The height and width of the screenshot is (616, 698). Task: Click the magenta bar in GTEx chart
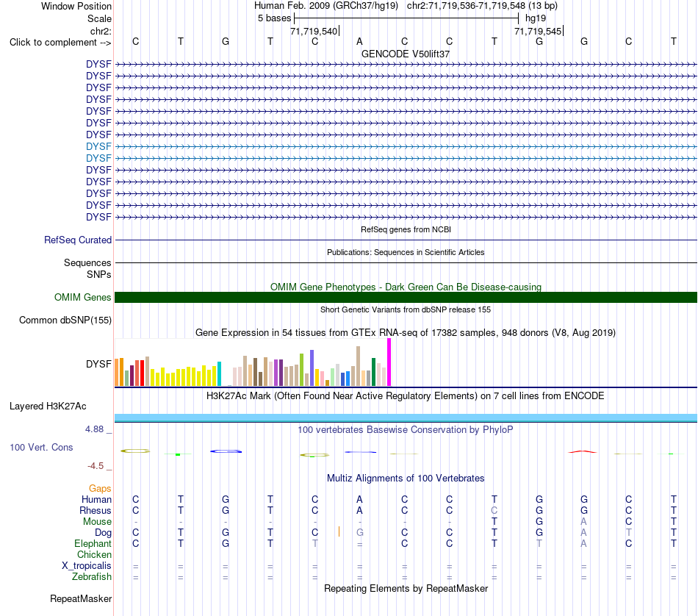click(389, 362)
